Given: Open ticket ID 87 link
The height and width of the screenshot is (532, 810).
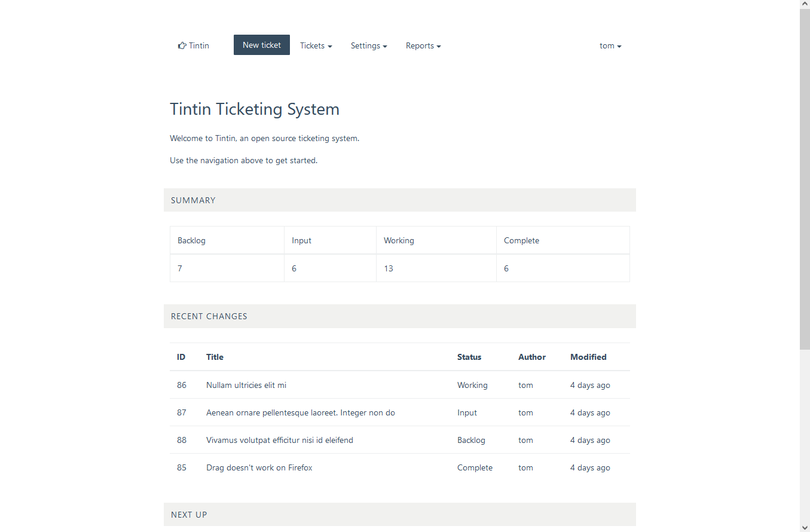Looking at the screenshot, I should point(182,413).
